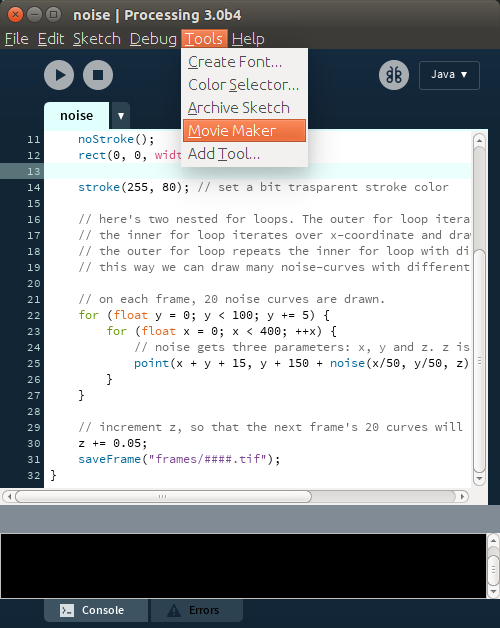Toggle the debugger butterfly icon
500x628 pixels.
[x=394, y=75]
